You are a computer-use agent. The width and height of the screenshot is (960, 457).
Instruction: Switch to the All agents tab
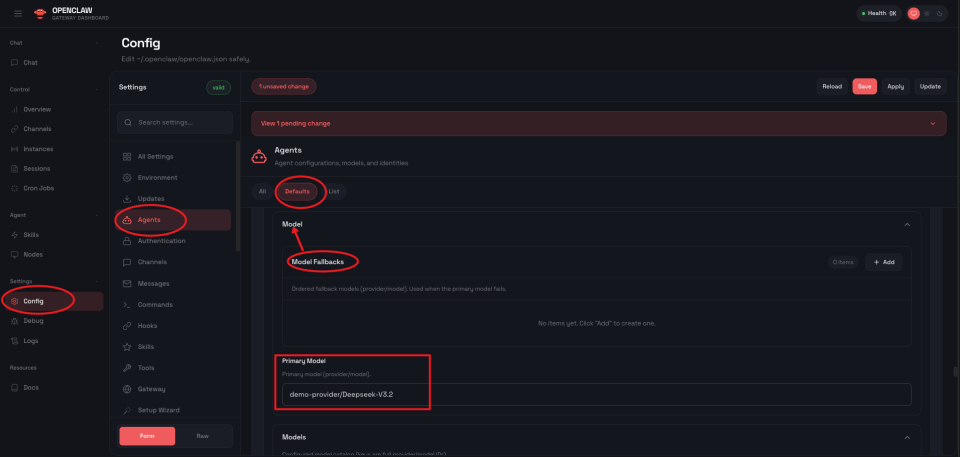point(262,190)
